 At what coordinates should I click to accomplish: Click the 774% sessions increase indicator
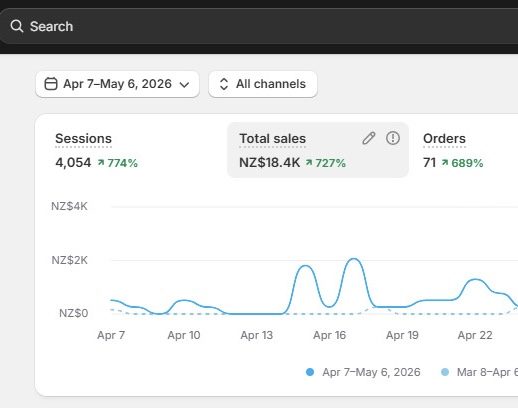pyautogui.click(x=118, y=163)
